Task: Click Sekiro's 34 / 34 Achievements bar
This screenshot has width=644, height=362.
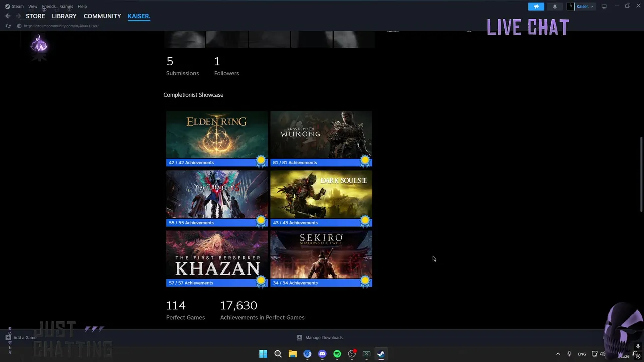Action: [321, 283]
